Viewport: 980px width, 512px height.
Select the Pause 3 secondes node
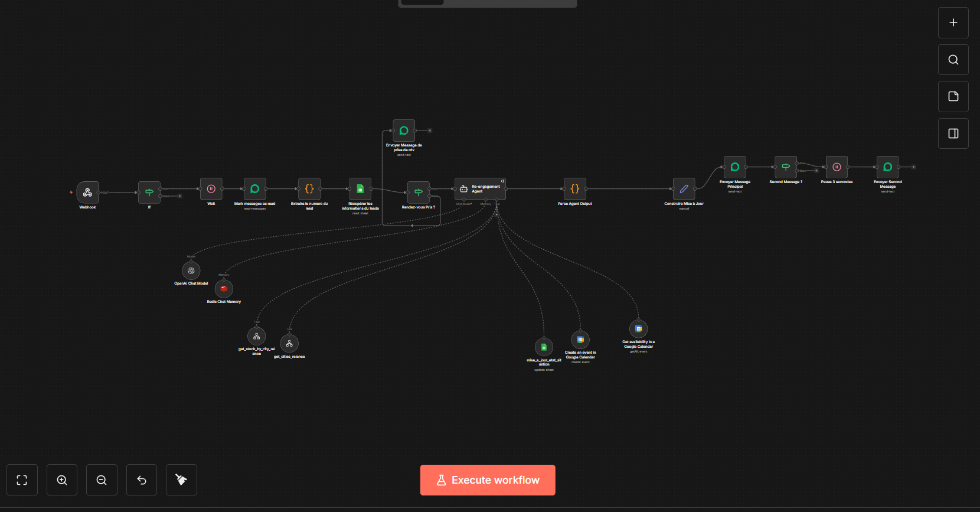[837, 167]
